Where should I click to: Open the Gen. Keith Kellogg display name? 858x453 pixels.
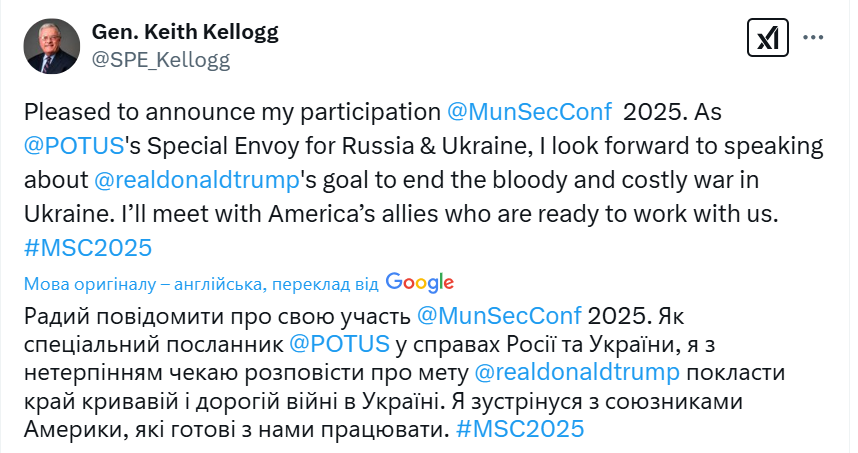(185, 31)
